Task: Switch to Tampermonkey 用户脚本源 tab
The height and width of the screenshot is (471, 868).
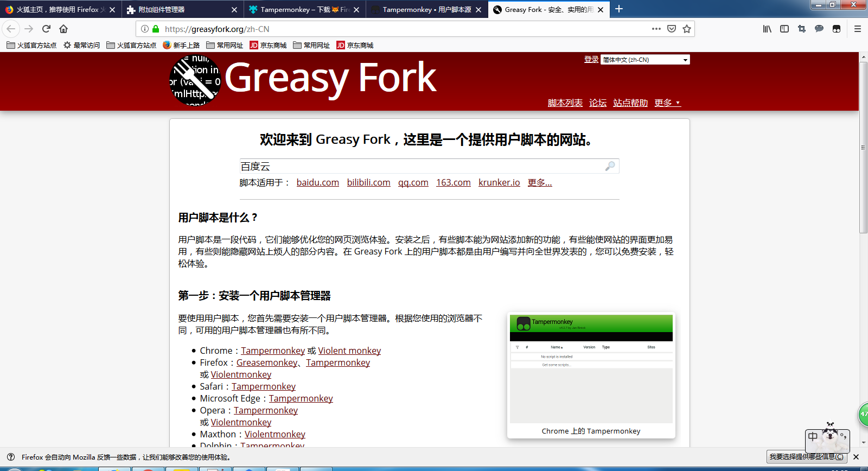Action: pos(426,10)
